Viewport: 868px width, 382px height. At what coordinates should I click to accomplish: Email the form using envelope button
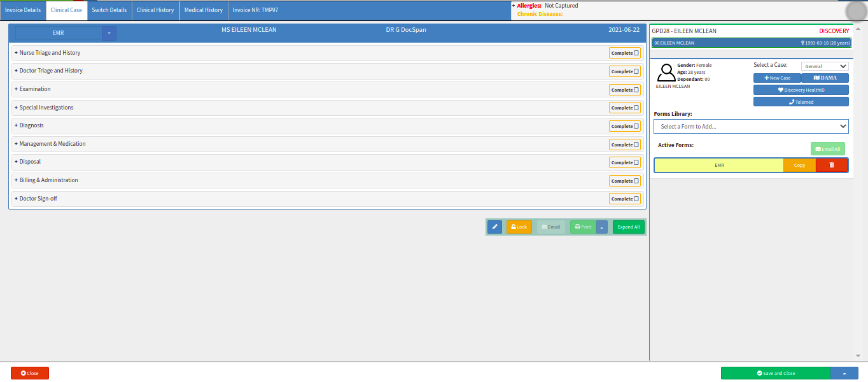551,227
